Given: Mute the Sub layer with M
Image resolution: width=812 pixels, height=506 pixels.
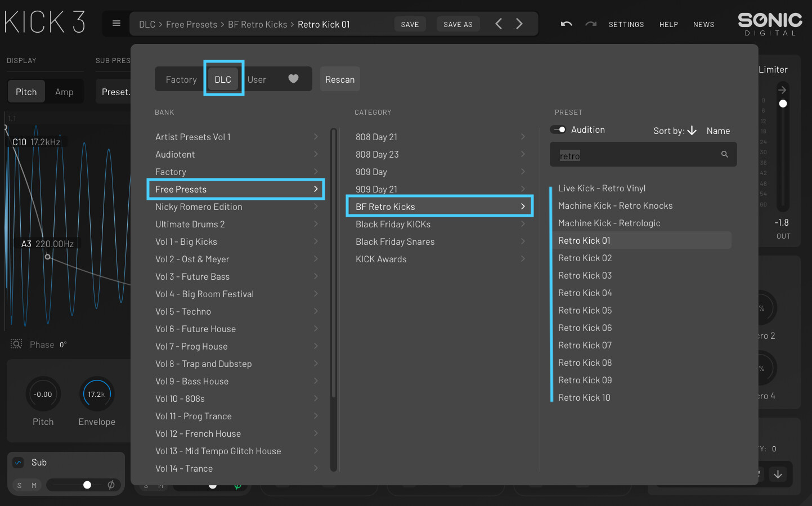Looking at the screenshot, I should pos(34,485).
